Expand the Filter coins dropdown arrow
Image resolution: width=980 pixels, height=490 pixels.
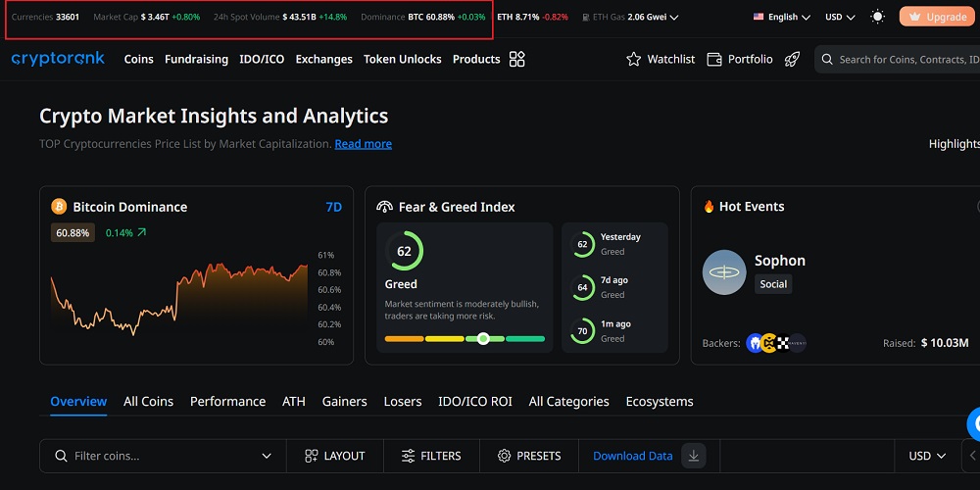(267, 456)
